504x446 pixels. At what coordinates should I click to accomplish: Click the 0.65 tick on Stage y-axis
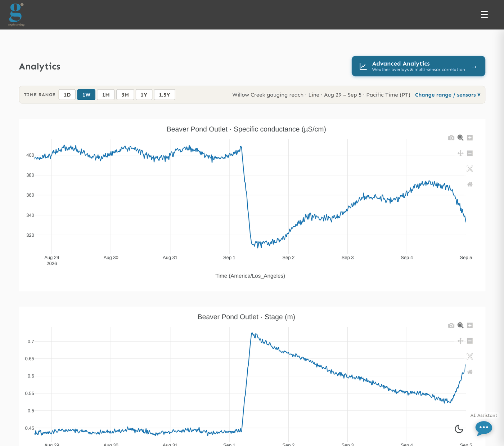[30, 359]
